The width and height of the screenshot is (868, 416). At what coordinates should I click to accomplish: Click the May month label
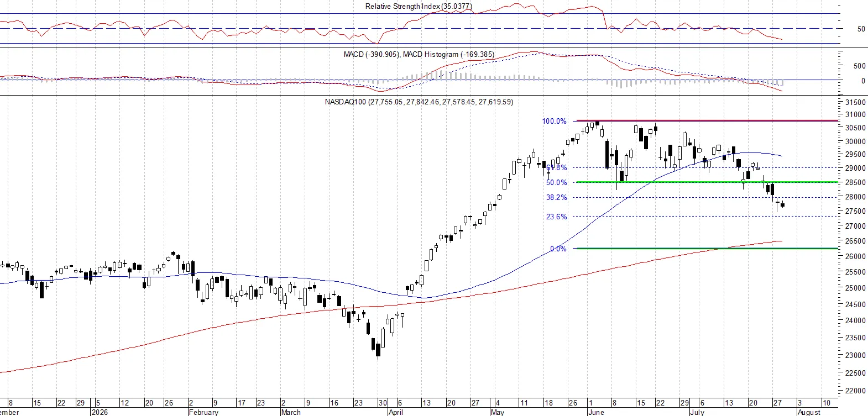pyautogui.click(x=498, y=412)
